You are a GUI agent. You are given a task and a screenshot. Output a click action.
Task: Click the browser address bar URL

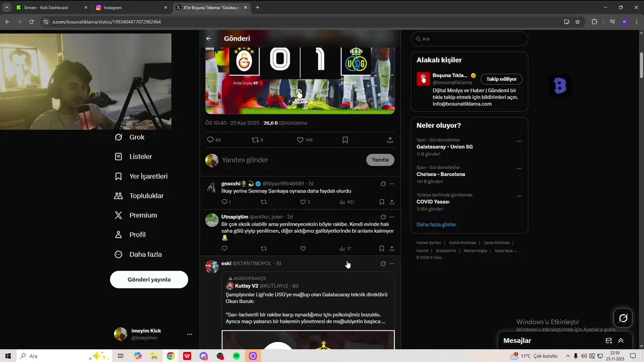[107, 22]
